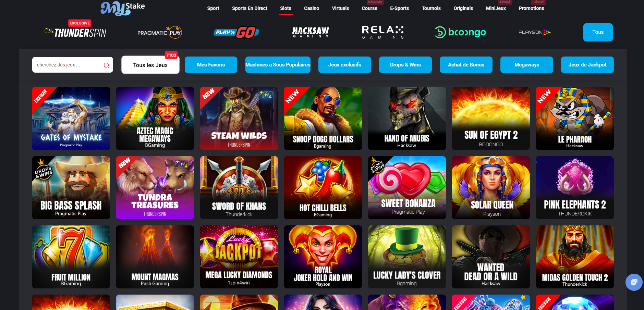The image size is (644, 310).
Task: Click the MyStake logo
Action: point(122,8)
